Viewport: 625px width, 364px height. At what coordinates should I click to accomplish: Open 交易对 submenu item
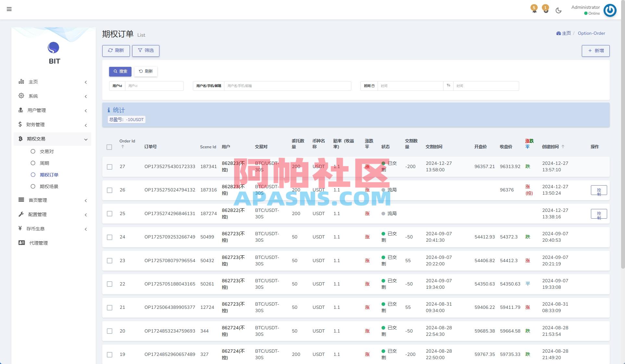pos(46,152)
